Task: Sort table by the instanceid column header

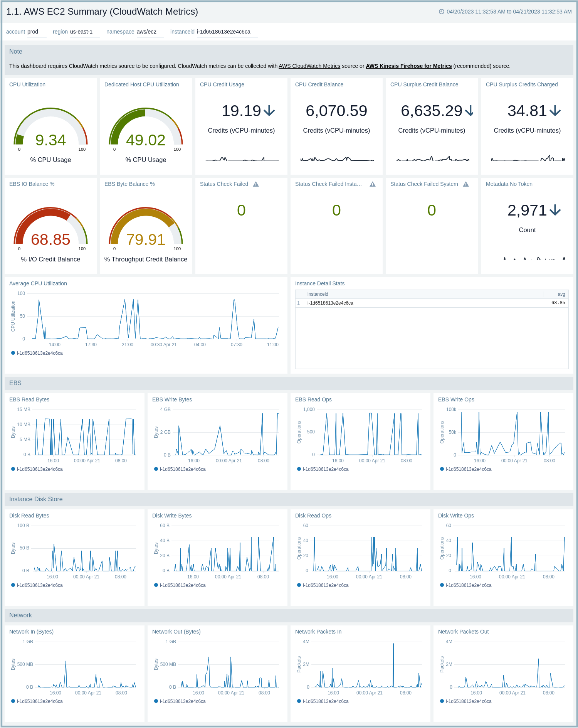Action: click(x=318, y=294)
